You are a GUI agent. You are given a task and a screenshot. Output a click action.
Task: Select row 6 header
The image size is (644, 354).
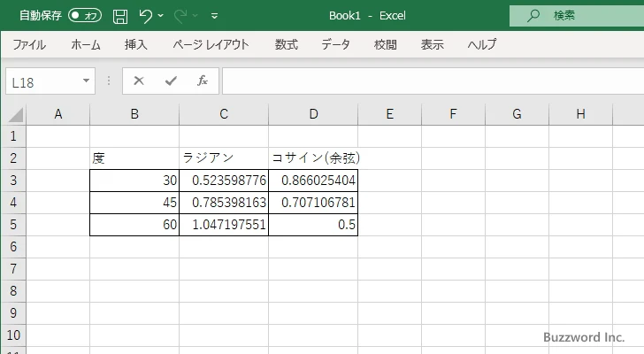13,247
